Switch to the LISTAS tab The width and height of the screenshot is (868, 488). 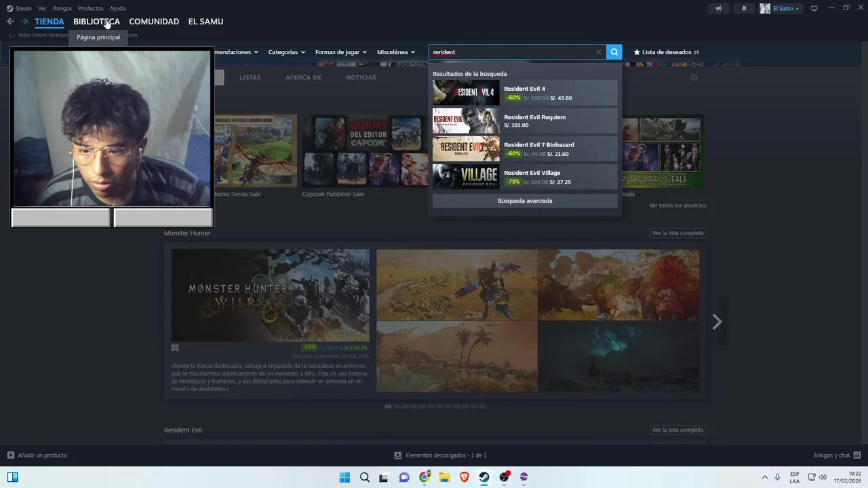250,77
